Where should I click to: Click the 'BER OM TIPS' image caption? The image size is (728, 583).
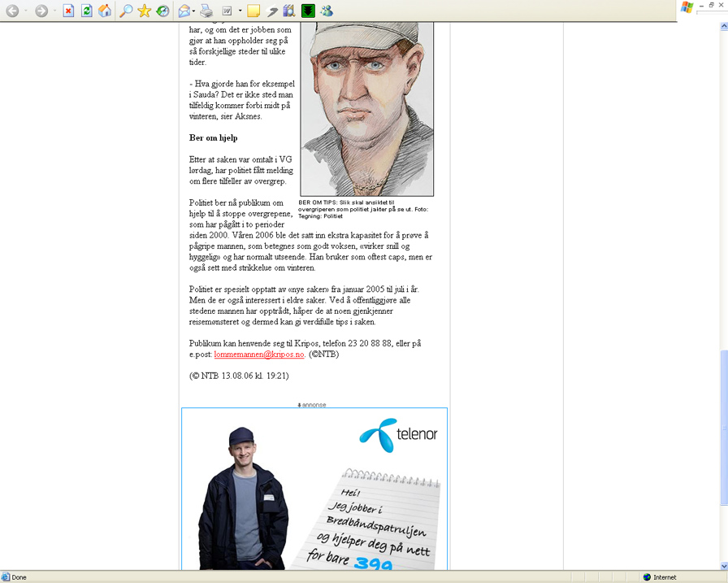coord(363,209)
